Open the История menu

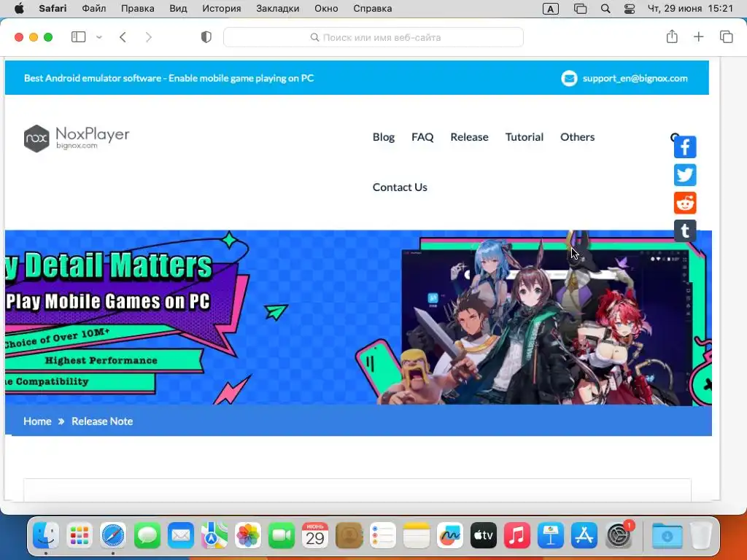point(222,9)
